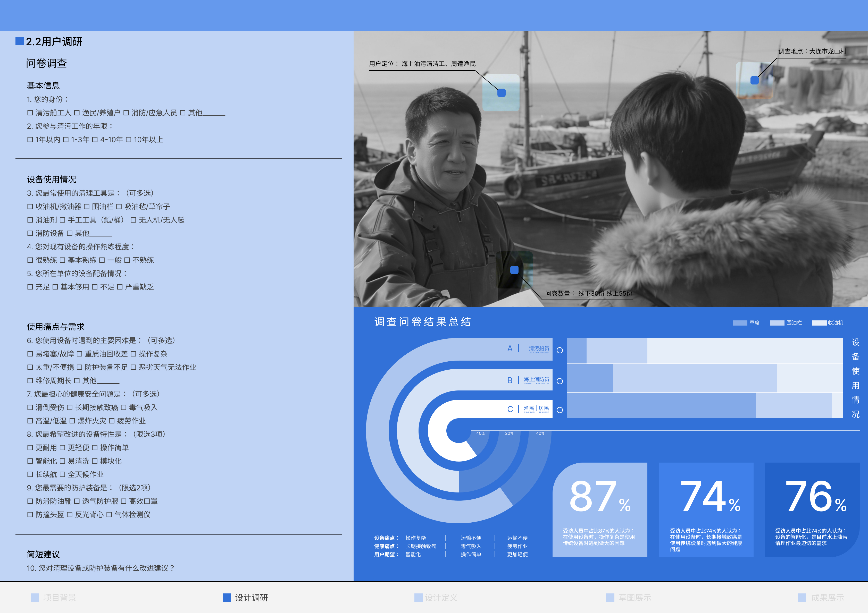
Task: Click the blue square before 设计调研
Action: 227,597
